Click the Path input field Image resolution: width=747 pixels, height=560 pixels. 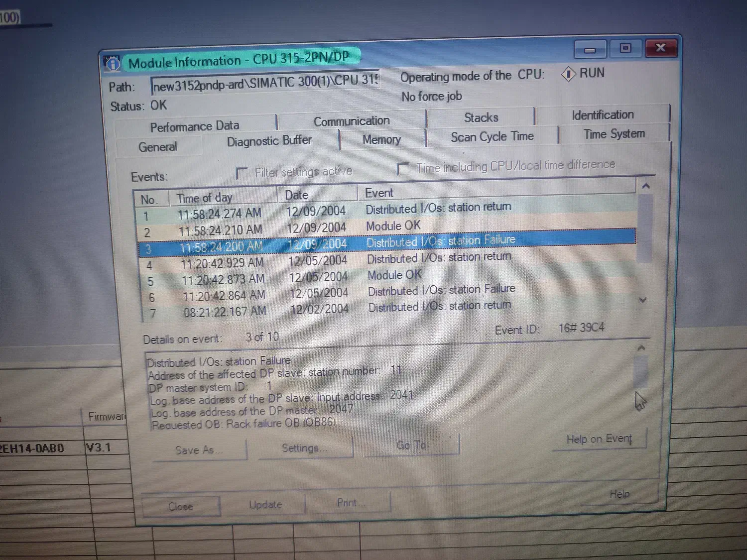click(x=265, y=83)
